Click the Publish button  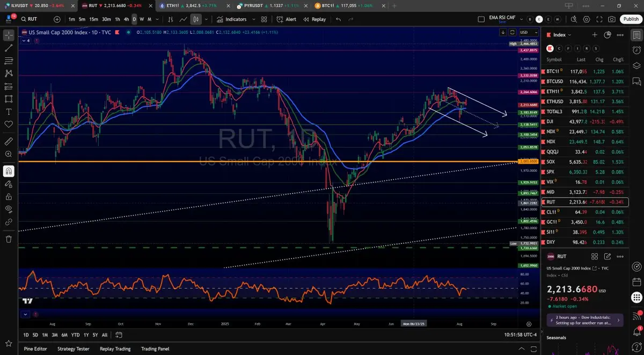coord(630,19)
